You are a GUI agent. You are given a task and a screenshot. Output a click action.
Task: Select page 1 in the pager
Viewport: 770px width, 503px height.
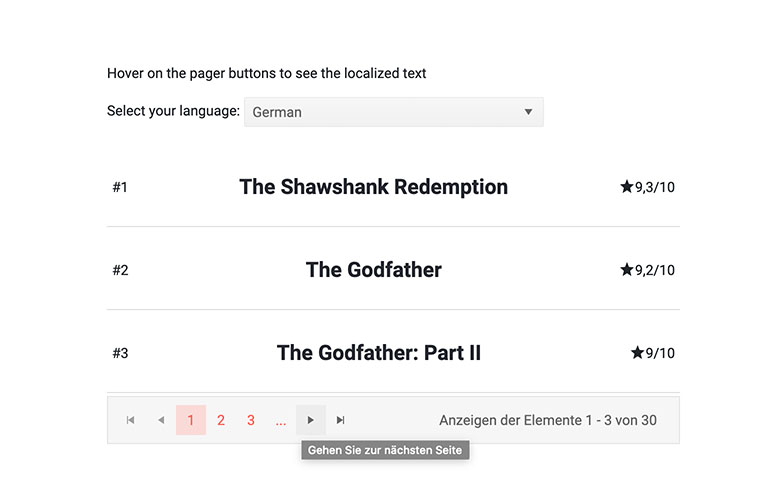click(x=191, y=421)
